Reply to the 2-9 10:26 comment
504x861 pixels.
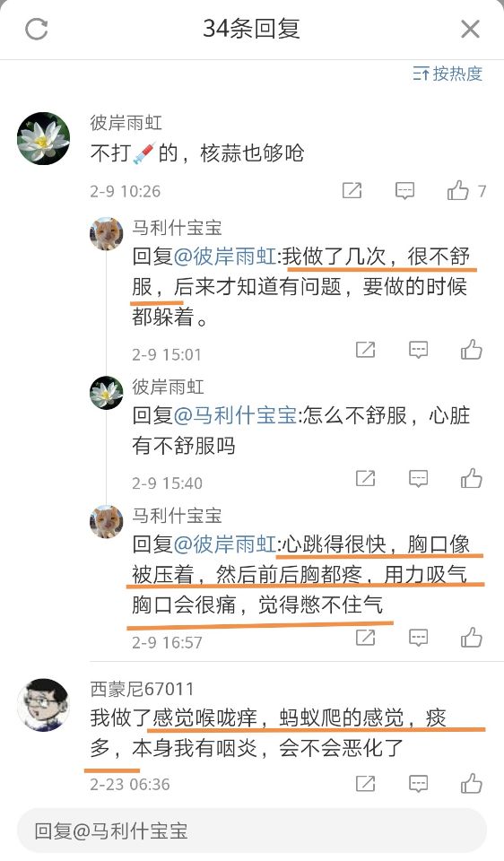(404, 190)
